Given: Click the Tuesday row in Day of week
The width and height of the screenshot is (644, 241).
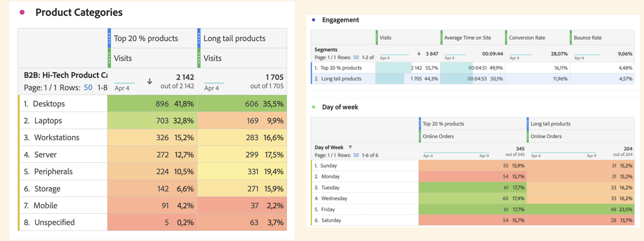Looking at the screenshot, I should coord(473,188).
